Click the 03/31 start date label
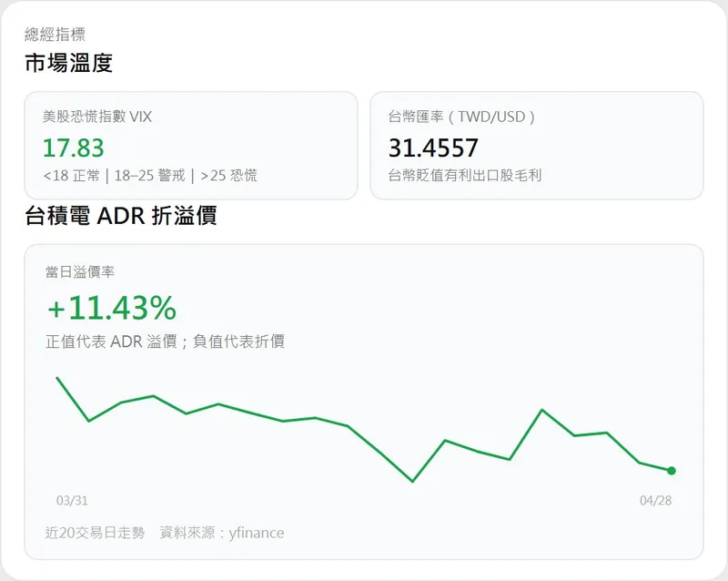 (x=72, y=501)
